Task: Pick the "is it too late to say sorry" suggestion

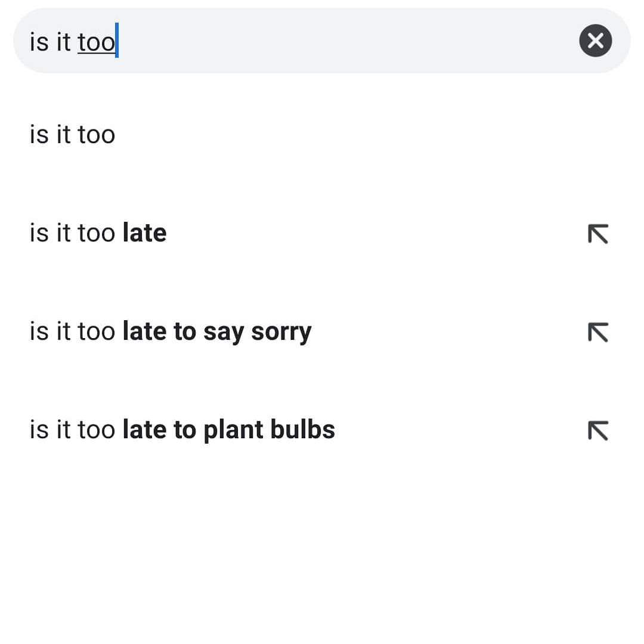Action: pos(170,332)
